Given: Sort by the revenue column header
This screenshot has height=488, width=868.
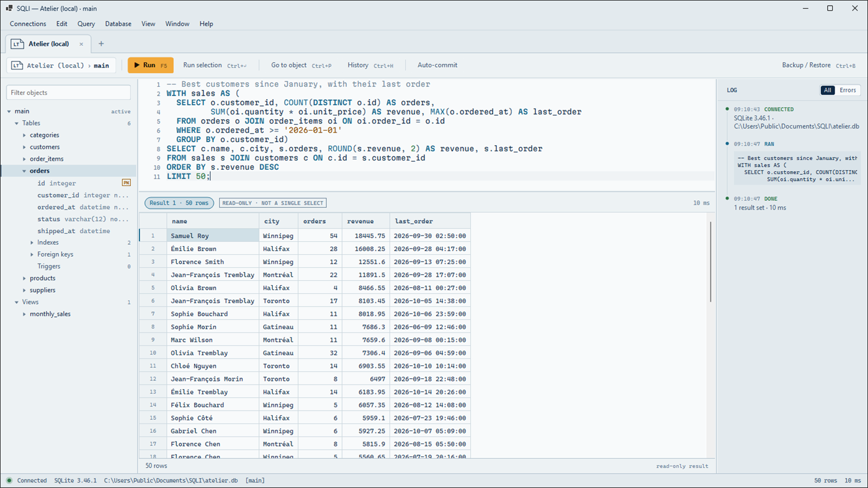Looking at the screenshot, I should point(366,221).
